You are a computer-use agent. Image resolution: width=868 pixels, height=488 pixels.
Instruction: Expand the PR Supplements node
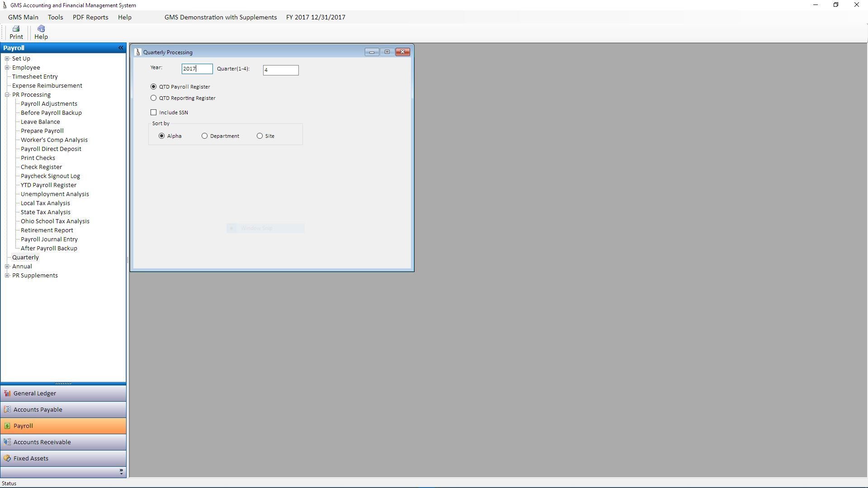click(x=7, y=276)
